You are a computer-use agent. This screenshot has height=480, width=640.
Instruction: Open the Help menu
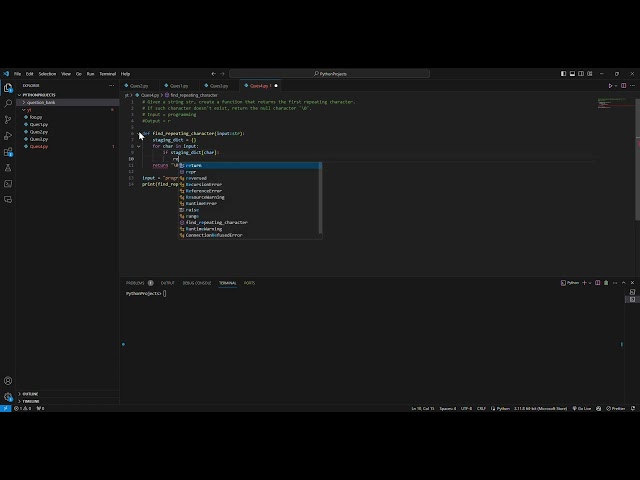click(x=125, y=74)
